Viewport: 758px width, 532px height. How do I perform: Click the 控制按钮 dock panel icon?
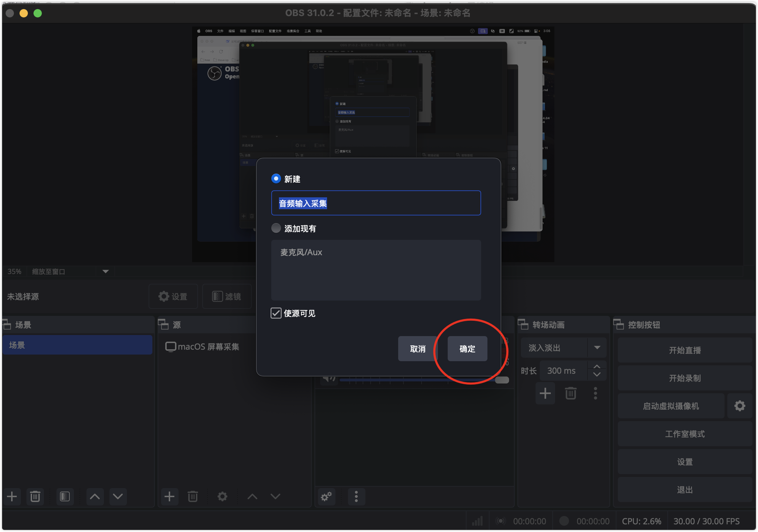click(619, 325)
